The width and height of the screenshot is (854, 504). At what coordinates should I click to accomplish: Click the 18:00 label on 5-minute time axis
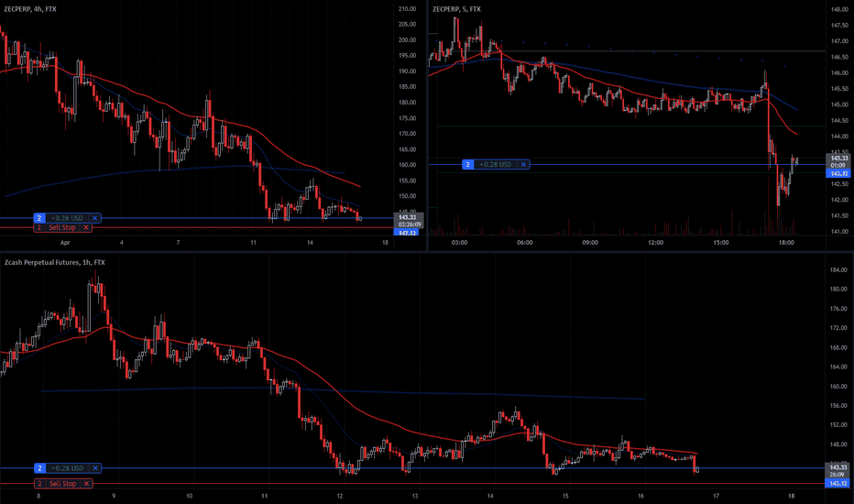tap(786, 243)
